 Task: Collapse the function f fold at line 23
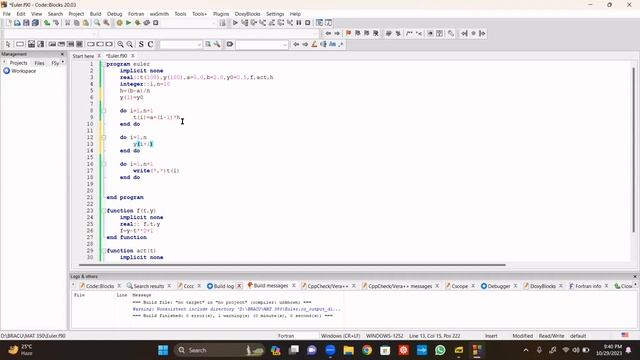coord(104,211)
